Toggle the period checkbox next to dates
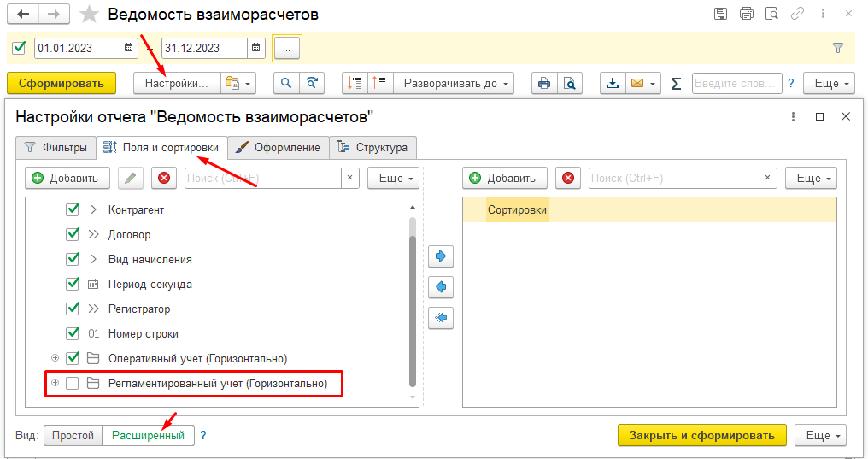The width and height of the screenshot is (868, 459). [20, 48]
